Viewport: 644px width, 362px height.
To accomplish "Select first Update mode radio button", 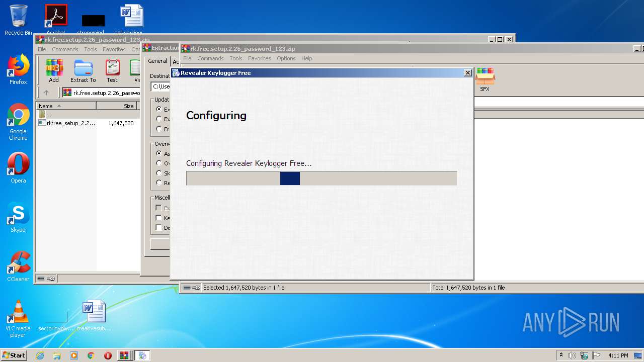I will tap(159, 109).
